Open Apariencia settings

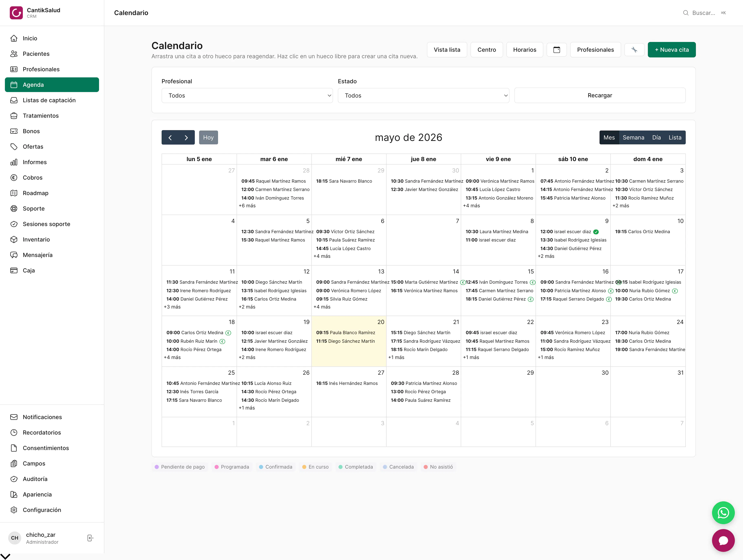(x=52, y=494)
